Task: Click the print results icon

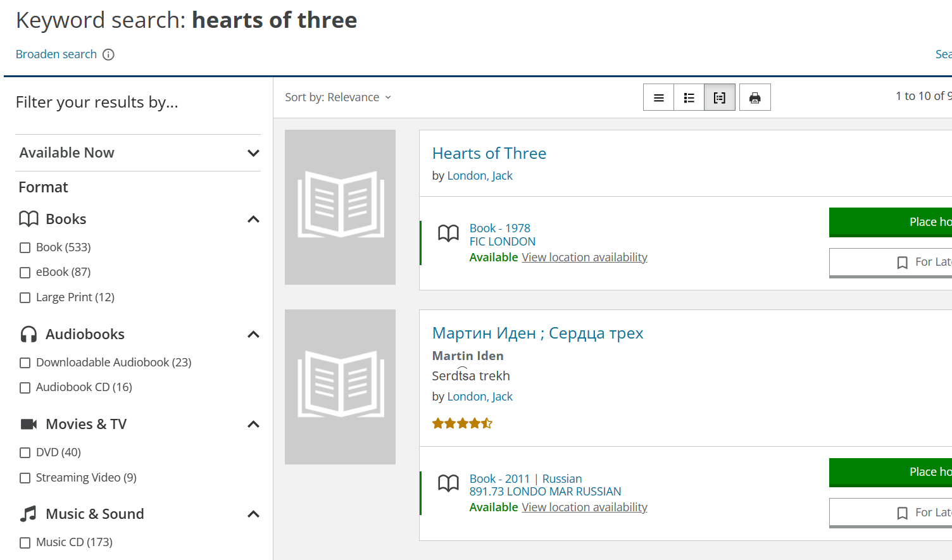Action: coord(755,97)
